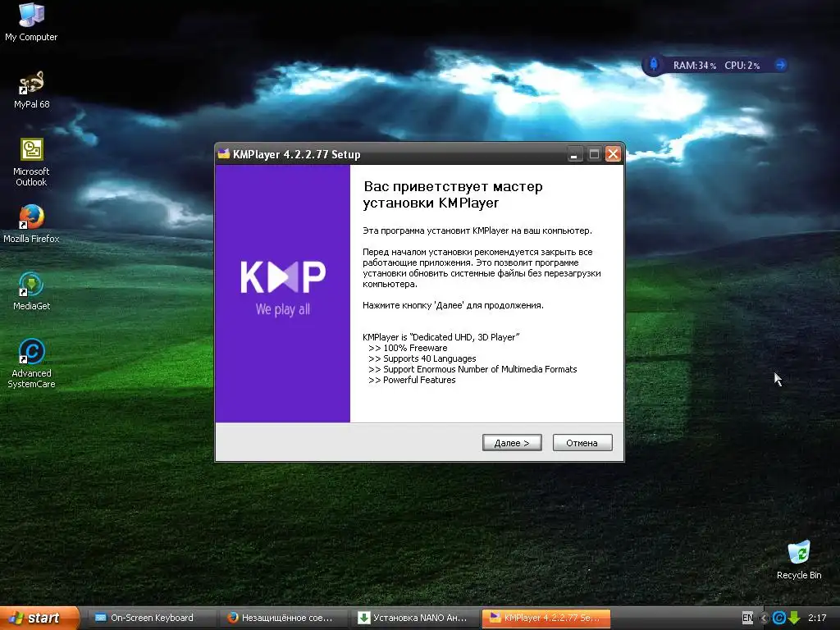The height and width of the screenshot is (630, 840).
Task: Open My Computer desktop icon
Action: pyautogui.click(x=31, y=21)
